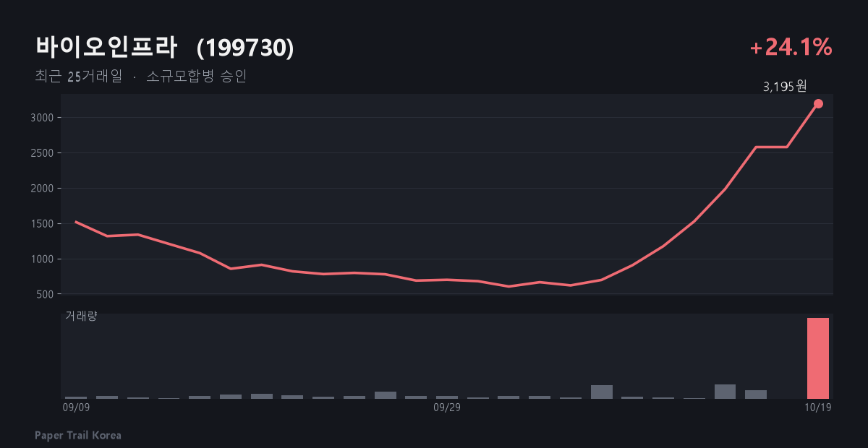The image size is (868, 448).
Task: Click the 09/09 date label
Action: (77, 408)
